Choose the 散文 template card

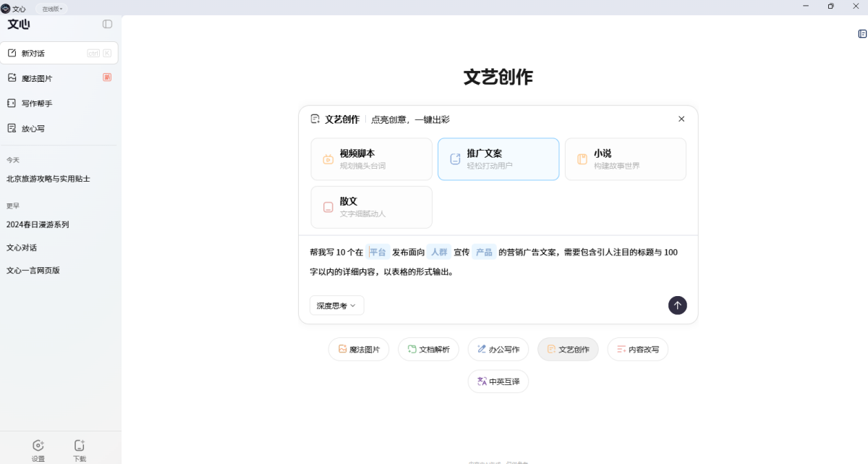(x=371, y=207)
